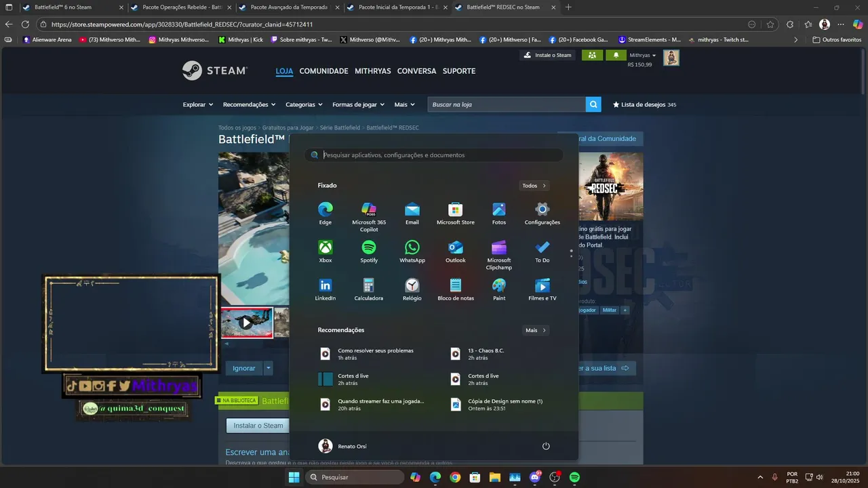
Task: Open Steam friends activity green icon
Action: pyautogui.click(x=592, y=55)
